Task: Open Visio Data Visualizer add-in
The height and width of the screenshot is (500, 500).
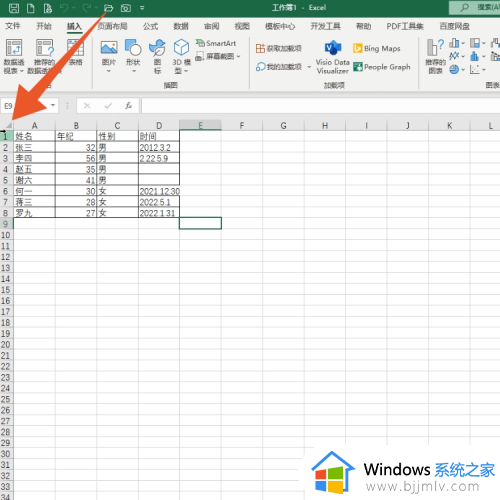Action: pos(333,57)
